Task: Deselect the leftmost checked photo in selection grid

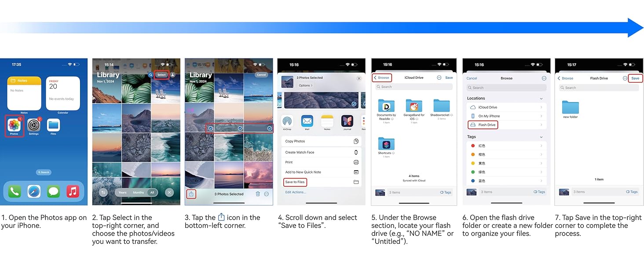Action: click(211, 128)
